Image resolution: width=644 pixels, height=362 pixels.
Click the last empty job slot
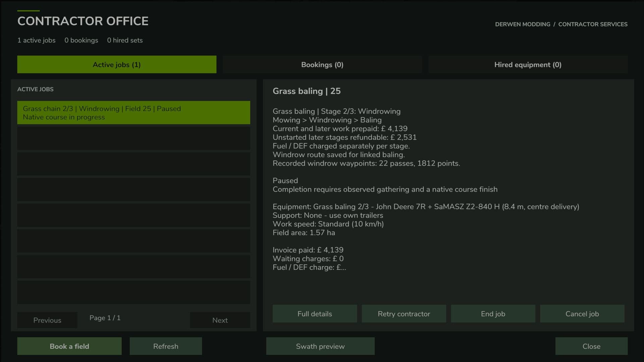tap(133, 292)
